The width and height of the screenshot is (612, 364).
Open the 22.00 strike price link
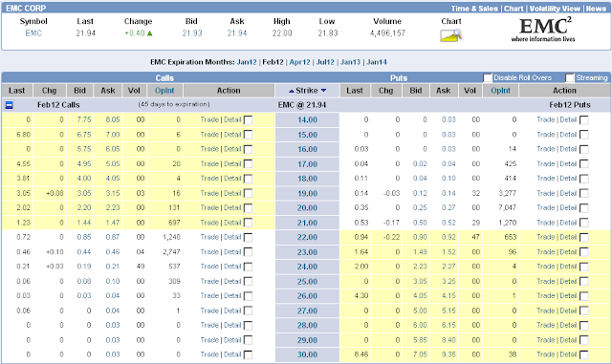307,237
